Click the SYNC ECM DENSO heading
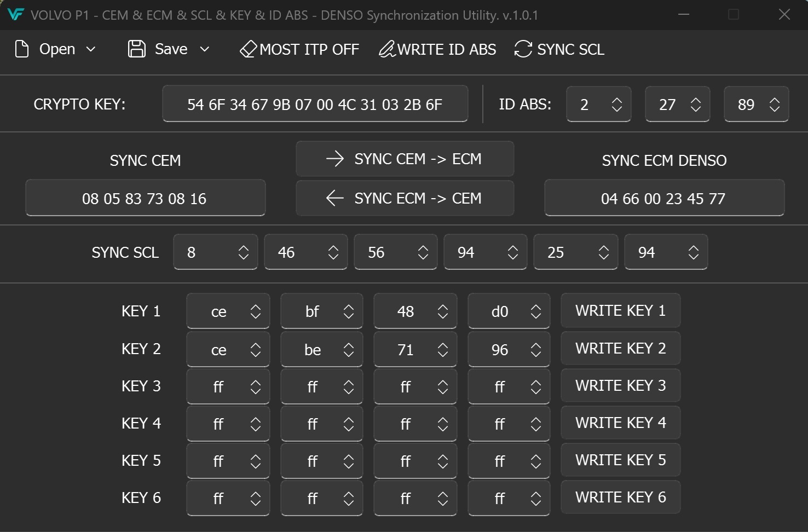808x532 pixels. [x=664, y=160]
